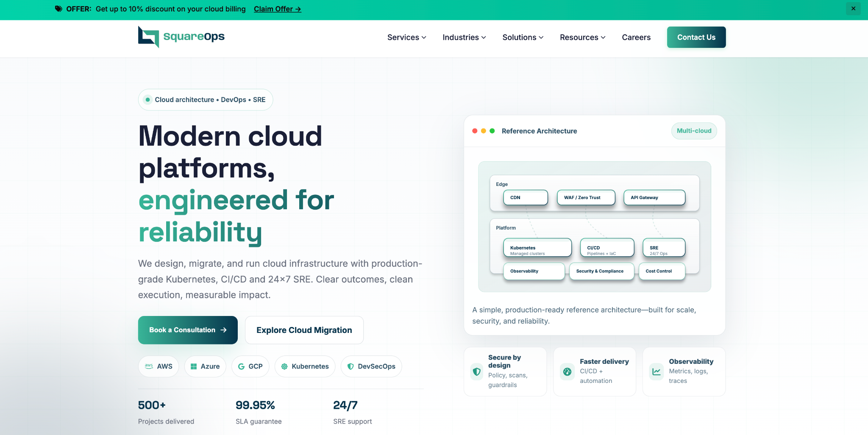Close the offer banner
Viewport: 868px width, 435px height.
(x=853, y=8)
